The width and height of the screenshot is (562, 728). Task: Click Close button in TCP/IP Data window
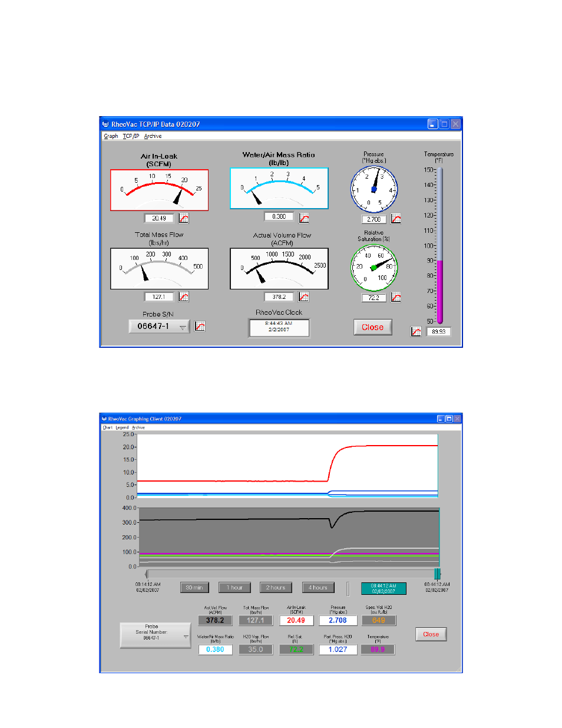coord(373,327)
